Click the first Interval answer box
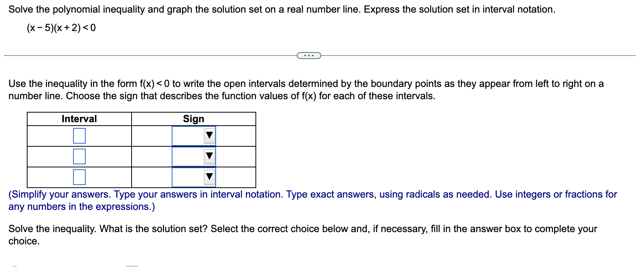Image resolution: width=644 pixels, height=275 pixels. (78, 135)
